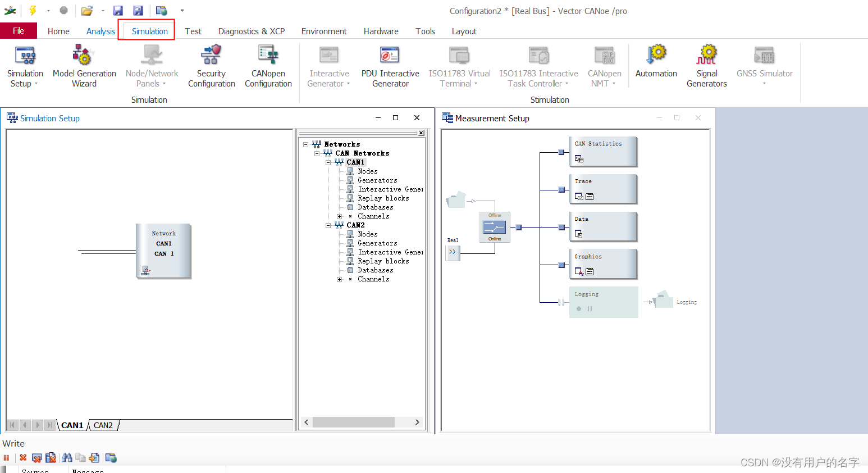Collapse the CAN1 tree node

coord(328,162)
